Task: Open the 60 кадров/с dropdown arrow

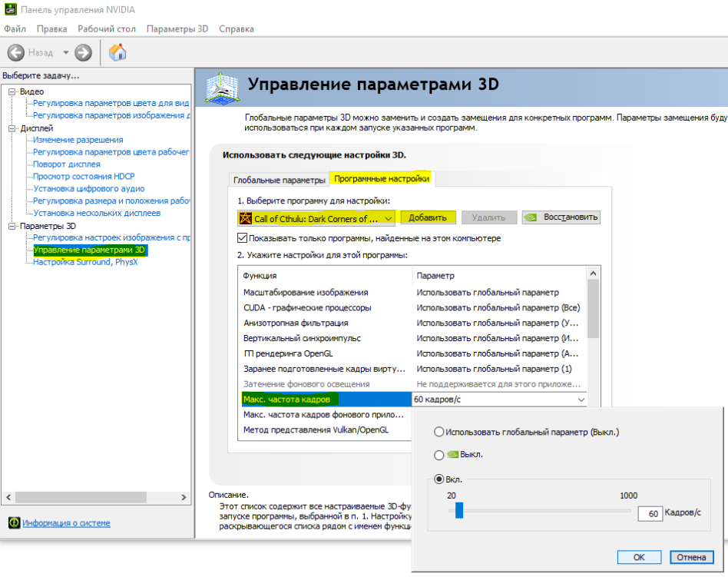Action: (581, 400)
